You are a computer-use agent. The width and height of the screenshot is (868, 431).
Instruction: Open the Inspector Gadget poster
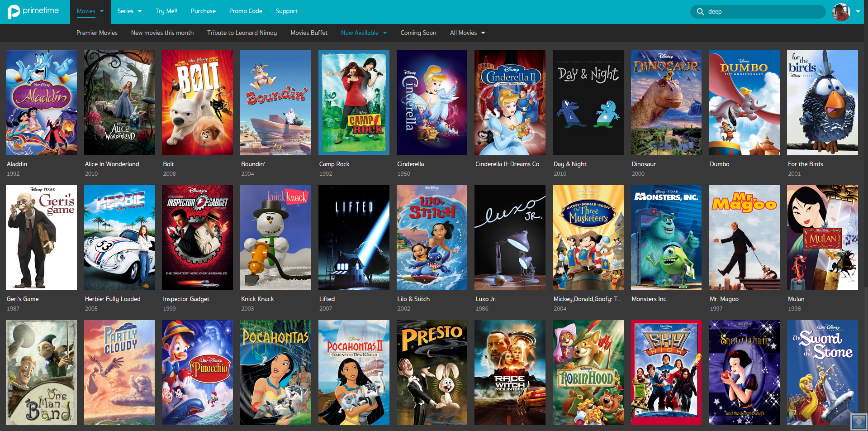tap(197, 238)
